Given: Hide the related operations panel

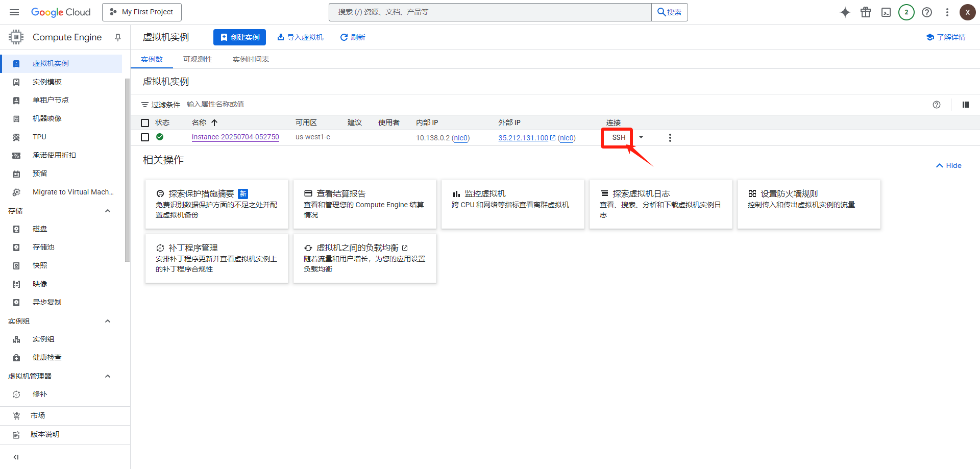Looking at the screenshot, I should click(949, 165).
